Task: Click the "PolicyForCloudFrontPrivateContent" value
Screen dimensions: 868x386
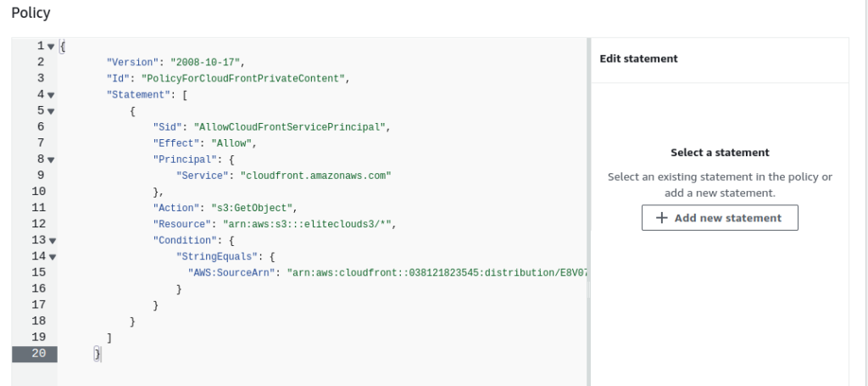Action: 243,78
